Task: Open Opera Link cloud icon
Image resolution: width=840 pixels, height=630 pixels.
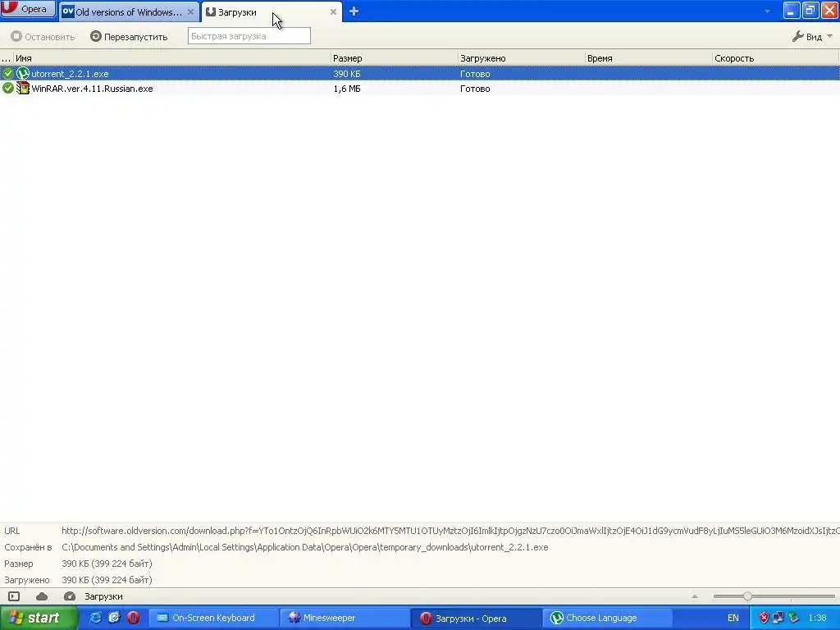Action: [42, 596]
